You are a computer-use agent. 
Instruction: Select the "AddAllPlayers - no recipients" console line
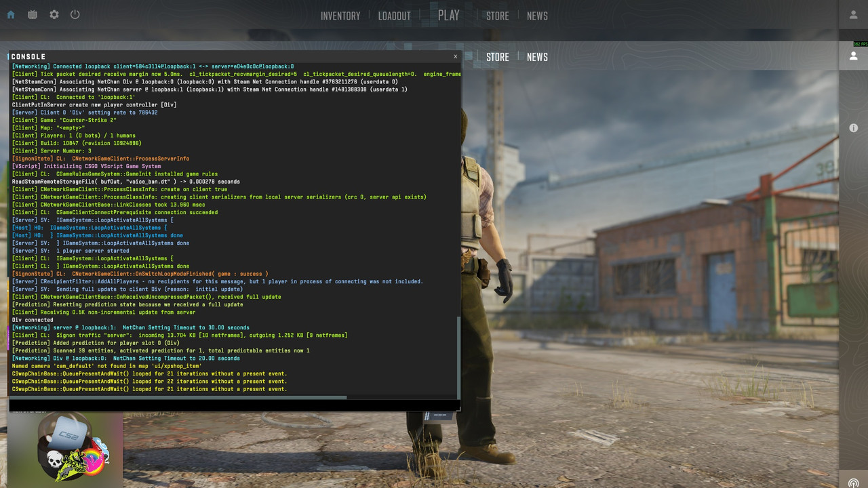[x=218, y=281]
